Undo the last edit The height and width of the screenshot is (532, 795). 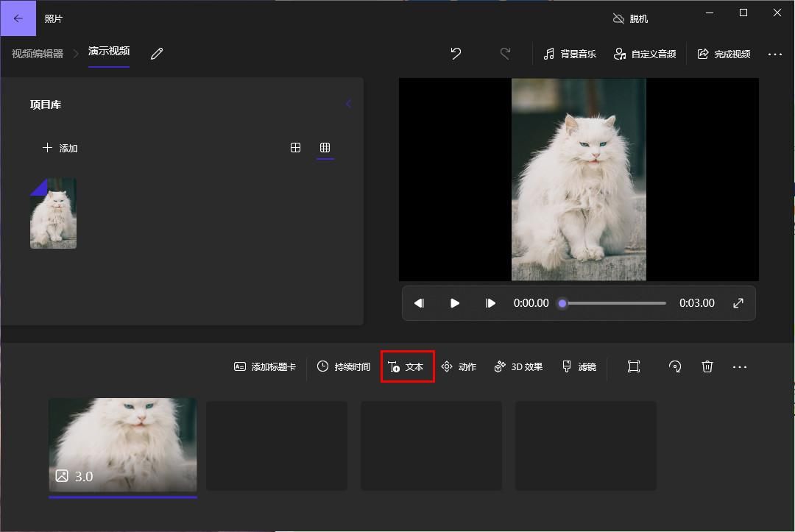[456, 54]
